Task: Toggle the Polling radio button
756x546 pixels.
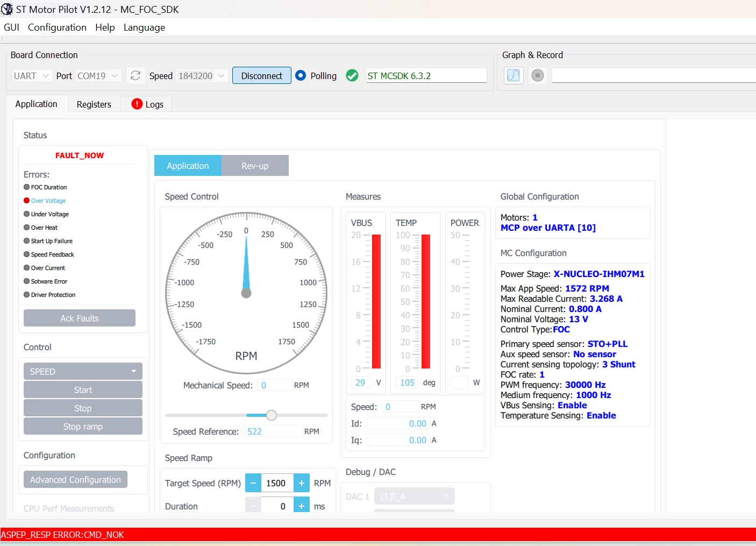Action: click(301, 76)
